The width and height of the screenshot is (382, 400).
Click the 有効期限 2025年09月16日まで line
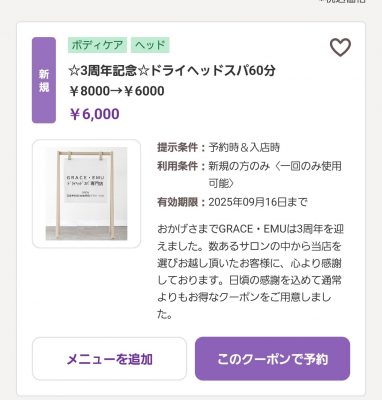pyautogui.click(x=232, y=202)
